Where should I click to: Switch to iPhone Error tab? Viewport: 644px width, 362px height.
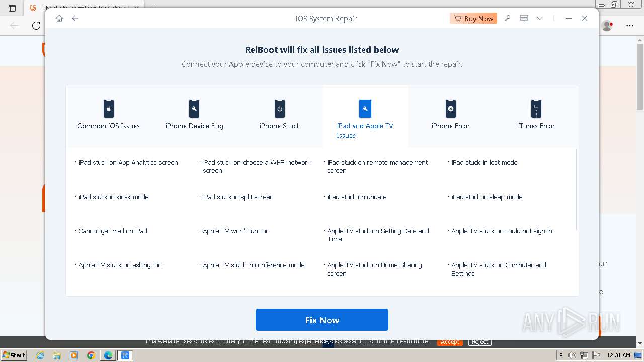pos(451,117)
